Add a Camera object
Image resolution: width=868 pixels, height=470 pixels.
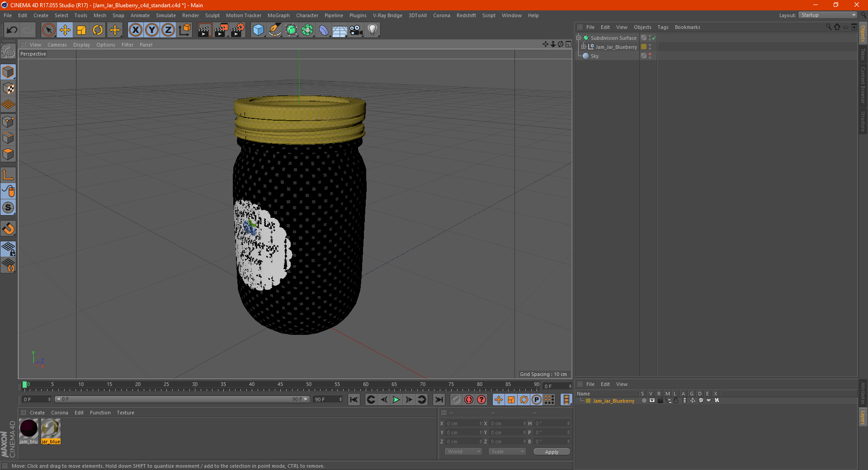tap(356, 30)
